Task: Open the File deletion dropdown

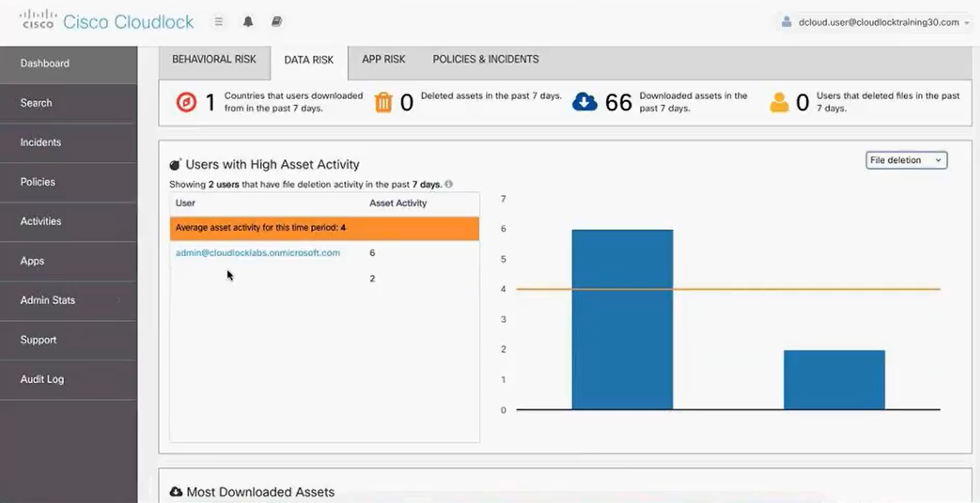Action: click(x=906, y=160)
